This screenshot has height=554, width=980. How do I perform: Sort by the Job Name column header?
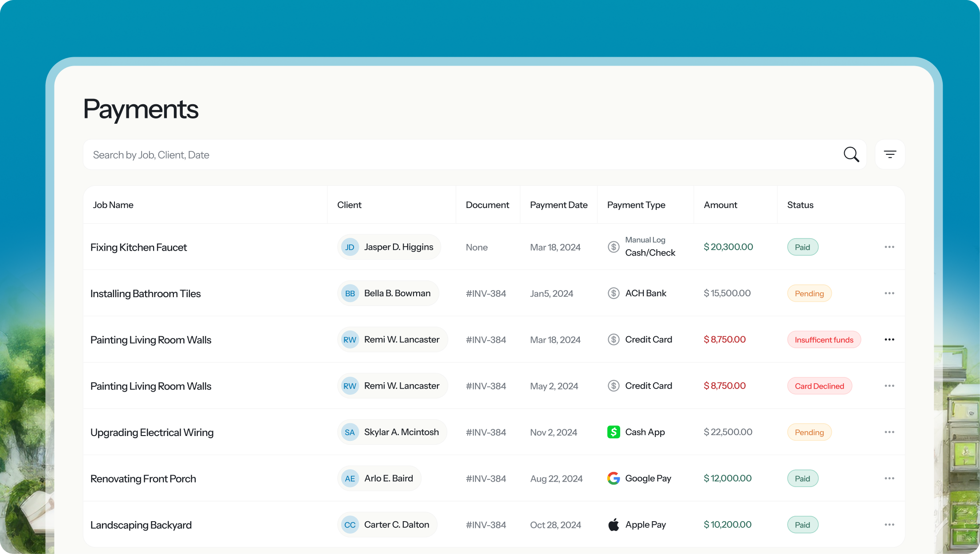(113, 205)
